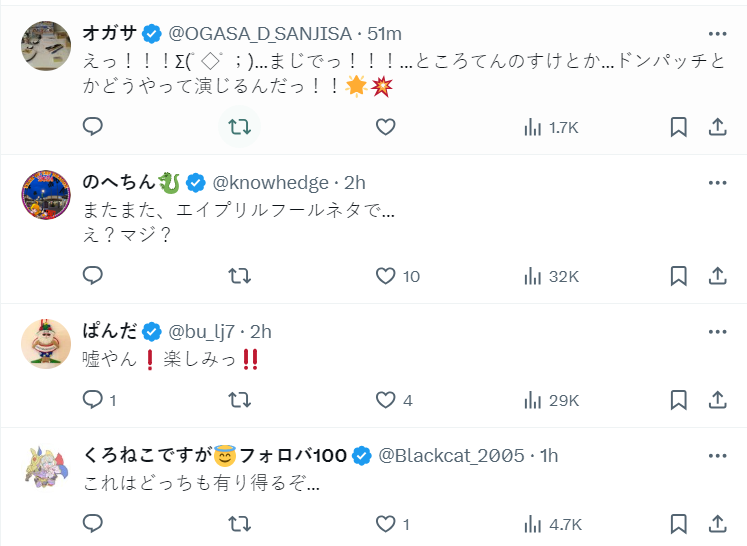Open more options for オガサ's tweet
This screenshot has width=747, height=546.
point(717,33)
